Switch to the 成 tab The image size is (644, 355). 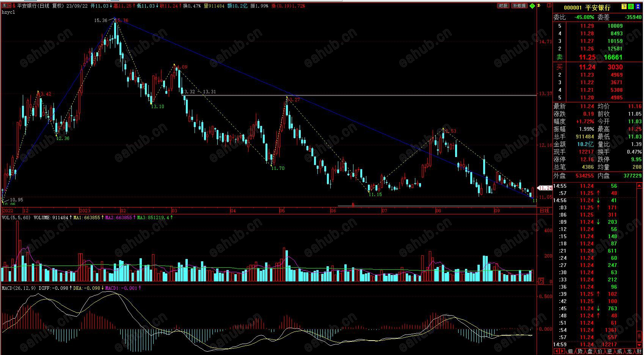pyautogui.click(x=620, y=352)
